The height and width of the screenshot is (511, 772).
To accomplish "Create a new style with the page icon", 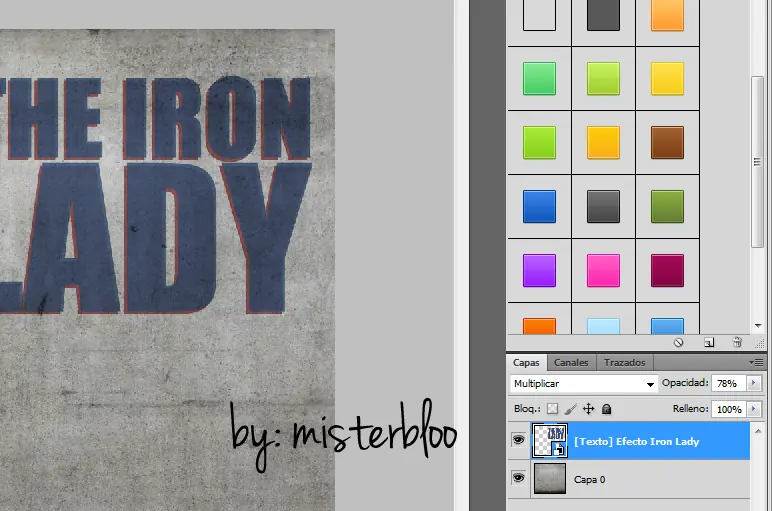I will tap(709, 343).
